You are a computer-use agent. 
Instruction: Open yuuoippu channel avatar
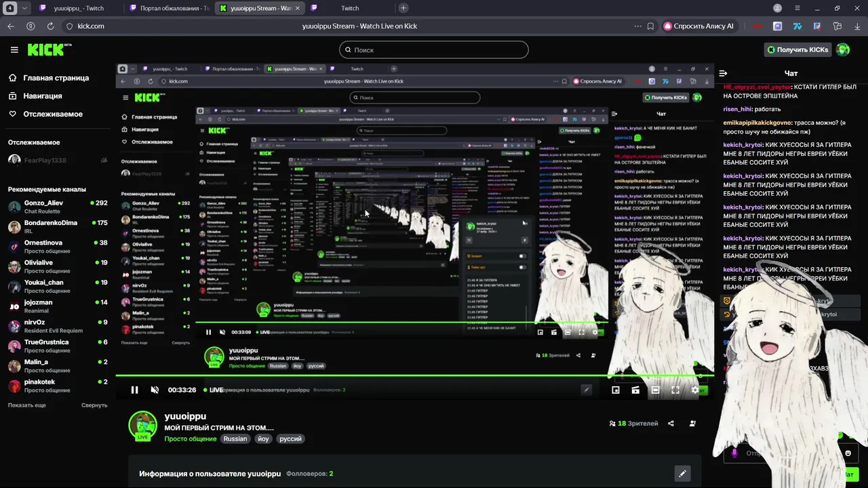click(143, 426)
